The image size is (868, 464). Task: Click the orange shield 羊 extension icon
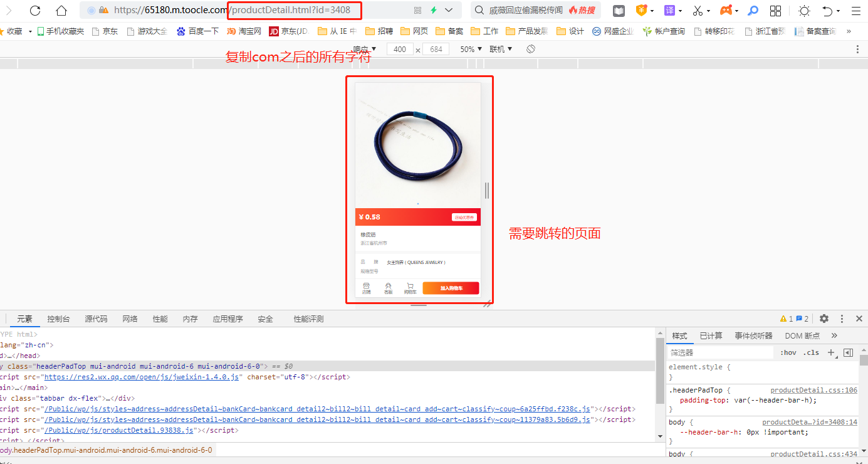641,10
